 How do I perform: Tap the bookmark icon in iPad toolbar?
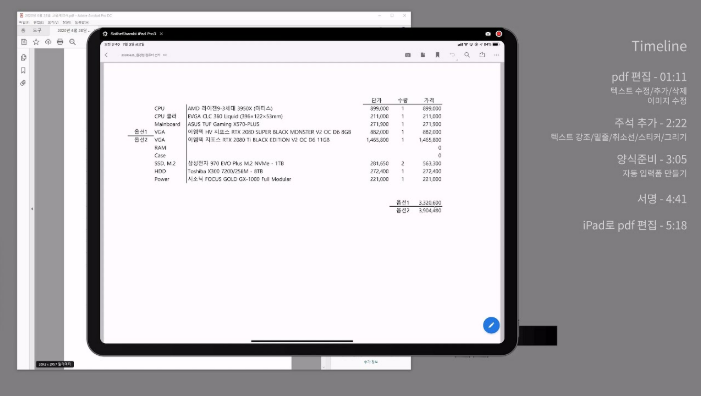pos(437,55)
